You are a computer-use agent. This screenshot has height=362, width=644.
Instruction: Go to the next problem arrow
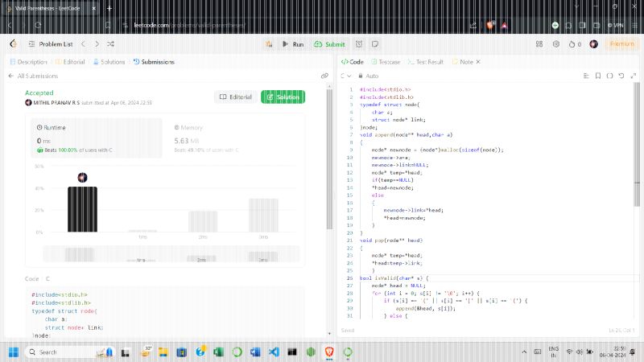[x=97, y=44]
